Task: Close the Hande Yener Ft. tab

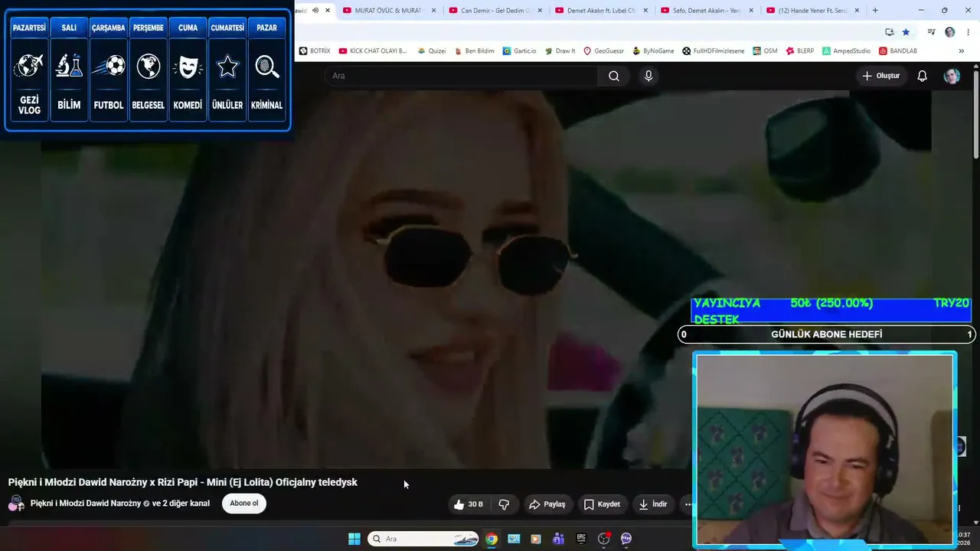Action: (857, 11)
